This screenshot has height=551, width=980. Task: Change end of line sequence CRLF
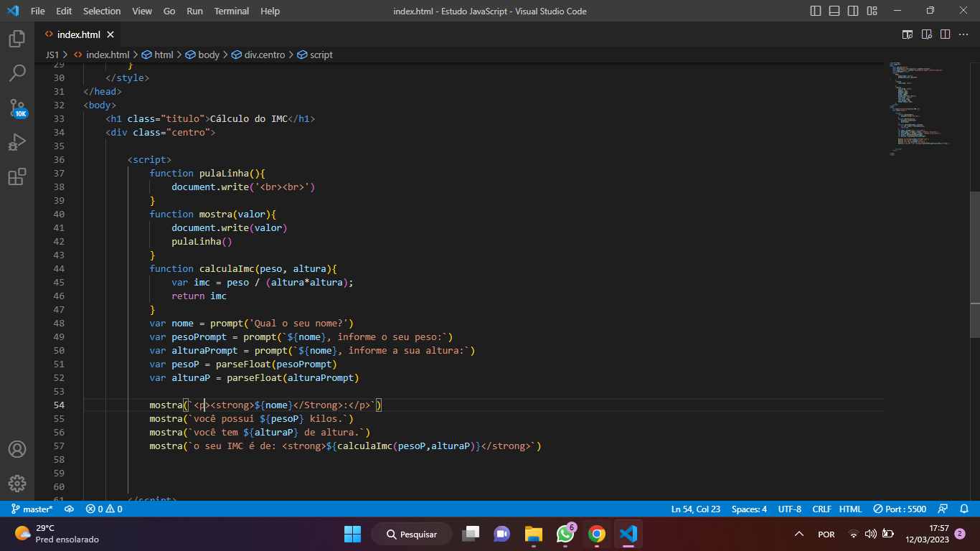coord(821,509)
